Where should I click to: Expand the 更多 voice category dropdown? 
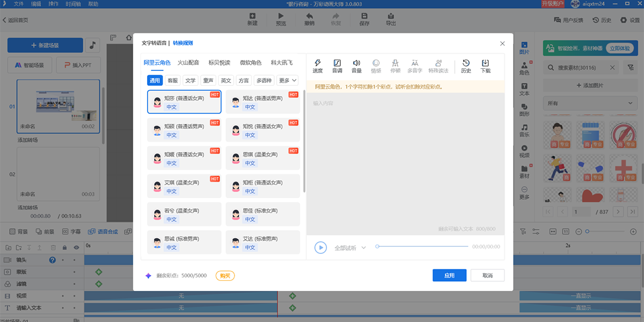click(x=288, y=80)
